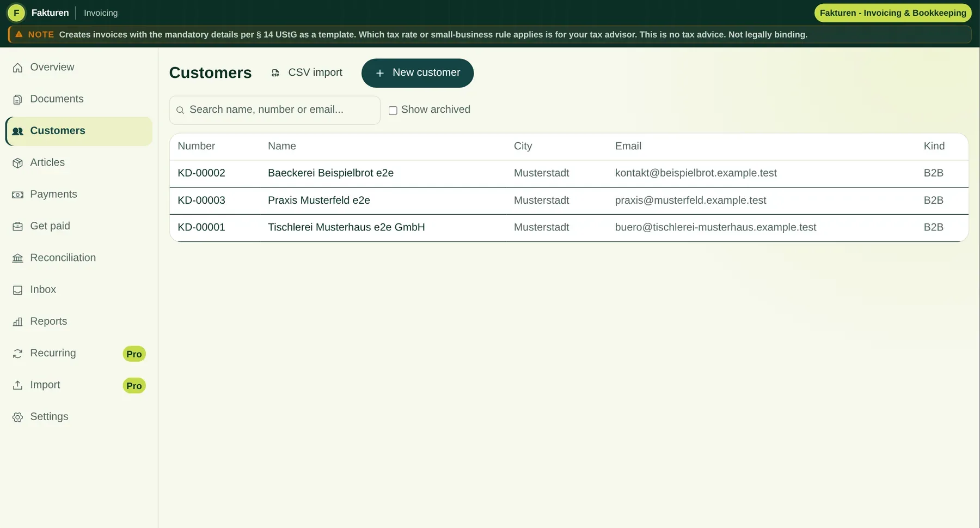Focus the customer search input field
Image resolution: width=980 pixels, height=528 pixels.
(275, 110)
